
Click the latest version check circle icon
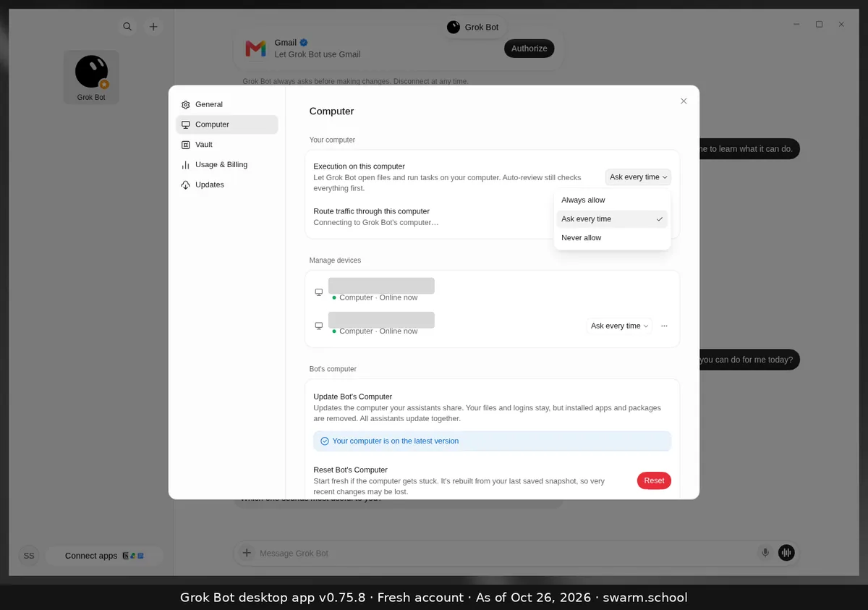pyautogui.click(x=325, y=441)
